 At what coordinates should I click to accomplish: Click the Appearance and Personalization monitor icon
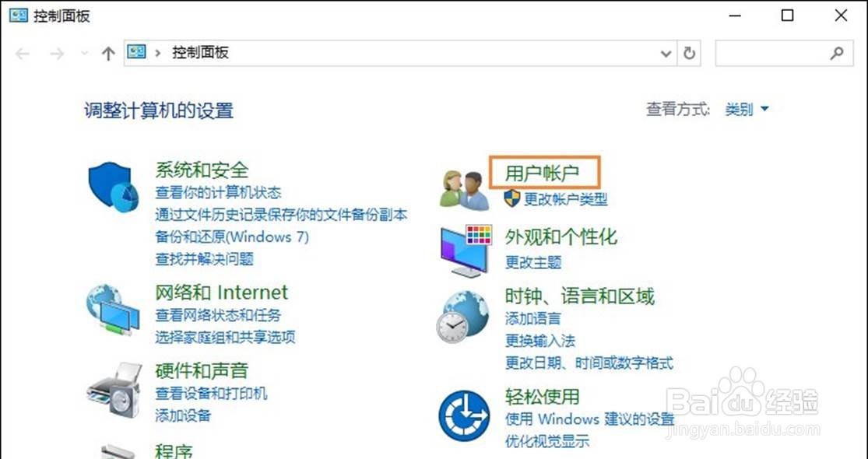tap(466, 251)
